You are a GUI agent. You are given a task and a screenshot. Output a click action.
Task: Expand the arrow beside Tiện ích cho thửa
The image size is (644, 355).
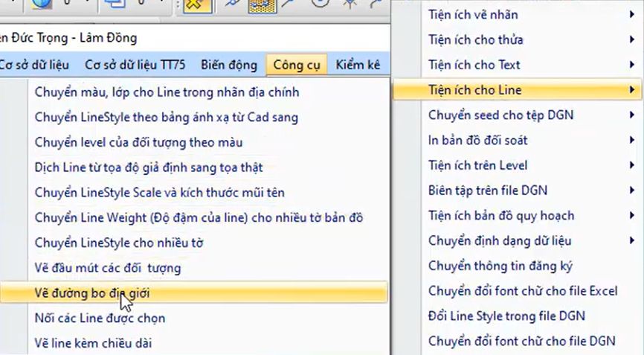(x=631, y=39)
